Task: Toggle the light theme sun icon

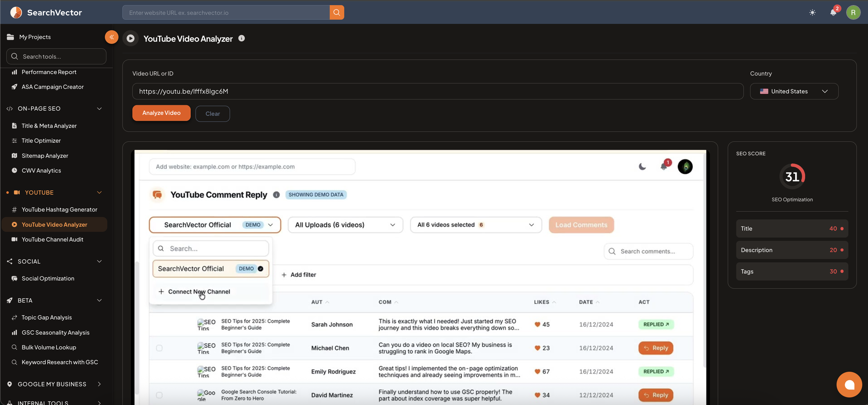Action: pos(812,12)
